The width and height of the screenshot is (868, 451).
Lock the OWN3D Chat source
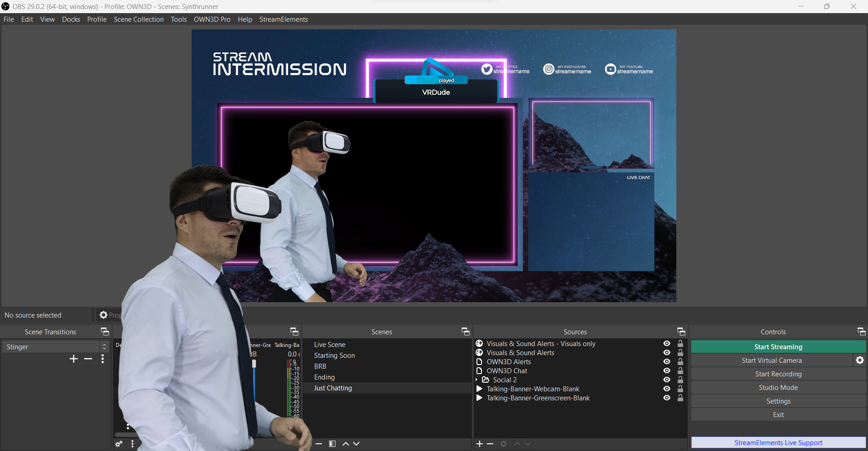pos(680,370)
